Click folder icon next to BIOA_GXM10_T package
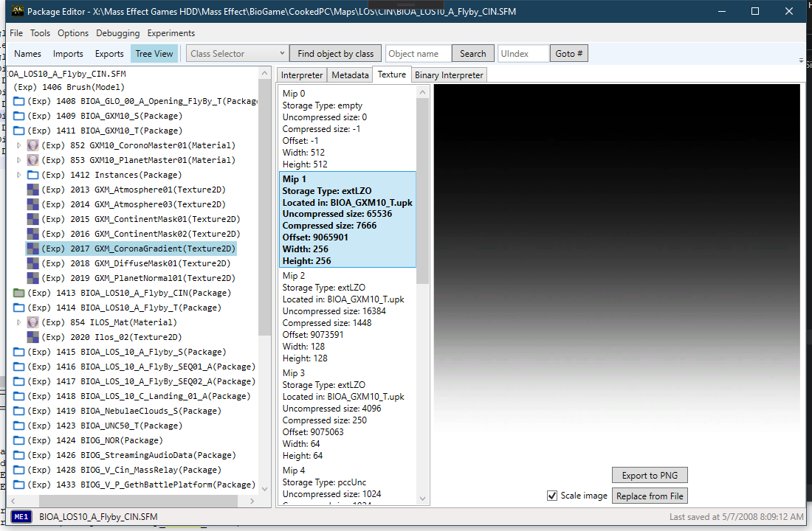Image resolution: width=812 pixels, height=531 pixels. pyautogui.click(x=18, y=131)
